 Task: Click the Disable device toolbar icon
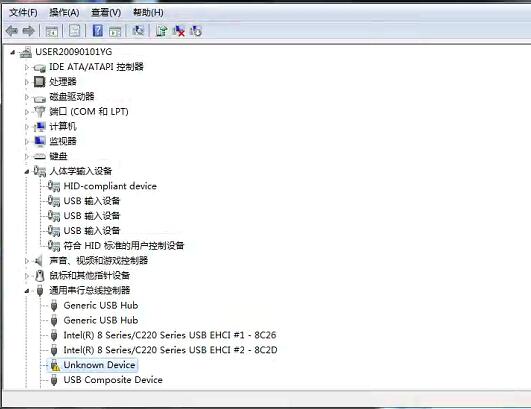click(x=196, y=31)
